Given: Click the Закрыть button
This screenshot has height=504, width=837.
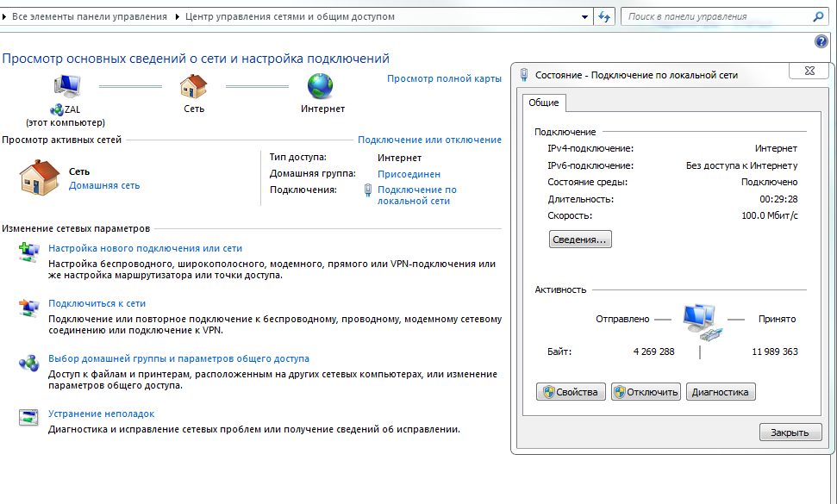Looking at the screenshot, I should click(790, 432).
